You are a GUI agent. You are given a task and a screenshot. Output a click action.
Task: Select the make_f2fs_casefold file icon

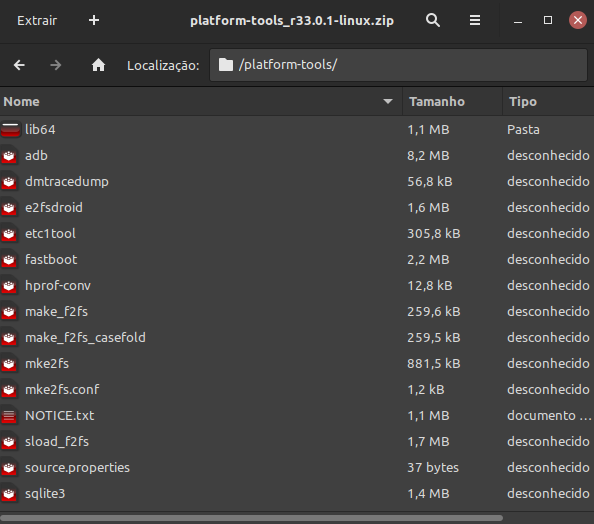point(9,338)
